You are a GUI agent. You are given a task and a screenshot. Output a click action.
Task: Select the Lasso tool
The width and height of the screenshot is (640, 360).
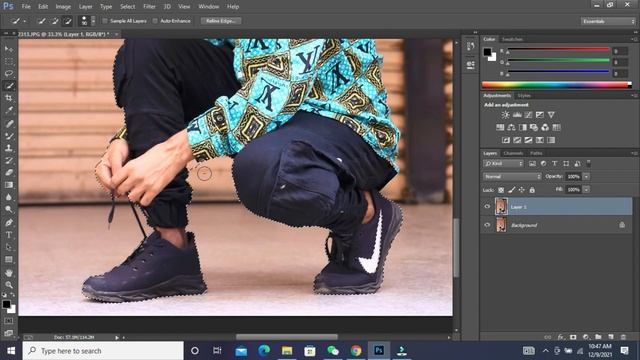coord(9,73)
